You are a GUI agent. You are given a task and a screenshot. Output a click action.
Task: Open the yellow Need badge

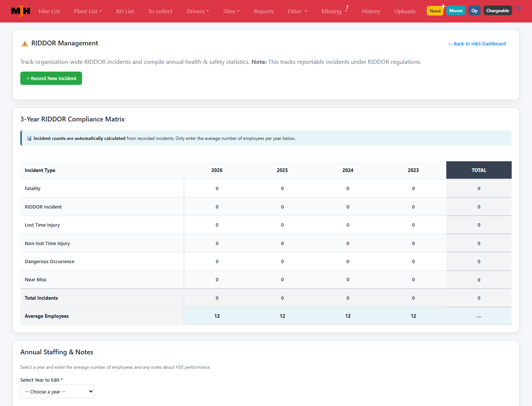(x=435, y=11)
